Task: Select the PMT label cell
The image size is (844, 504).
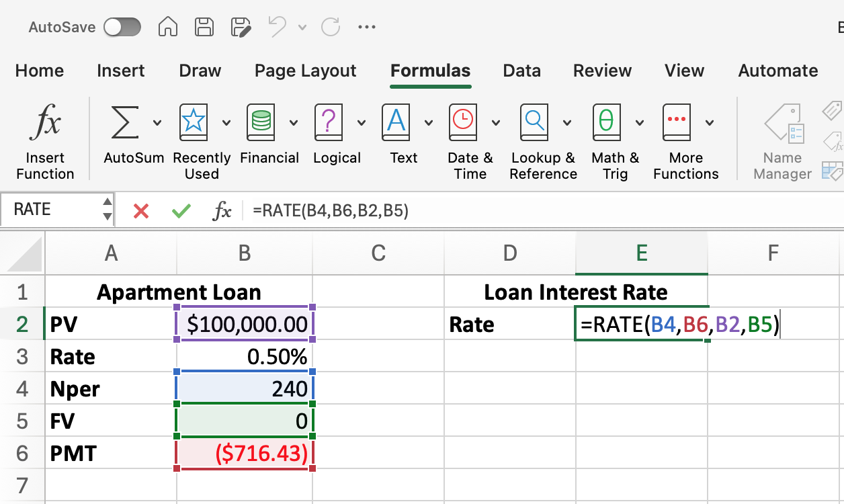Action: pyautogui.click(x=111, y=454)
